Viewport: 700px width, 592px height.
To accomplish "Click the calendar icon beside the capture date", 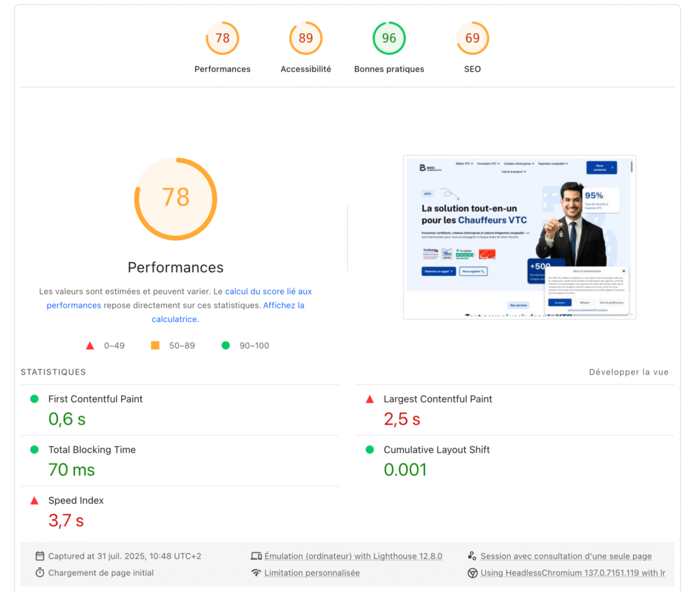I will [40, 556].
